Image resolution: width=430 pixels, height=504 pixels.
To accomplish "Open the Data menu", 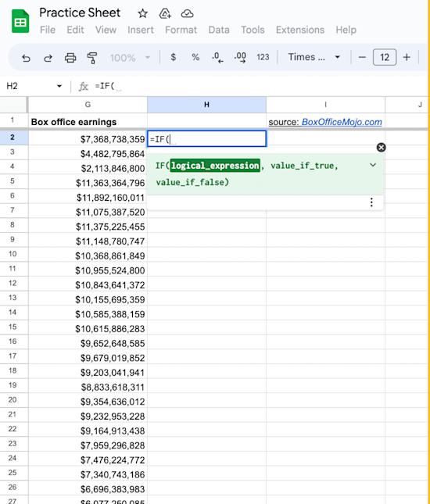I will coord(219,30).
